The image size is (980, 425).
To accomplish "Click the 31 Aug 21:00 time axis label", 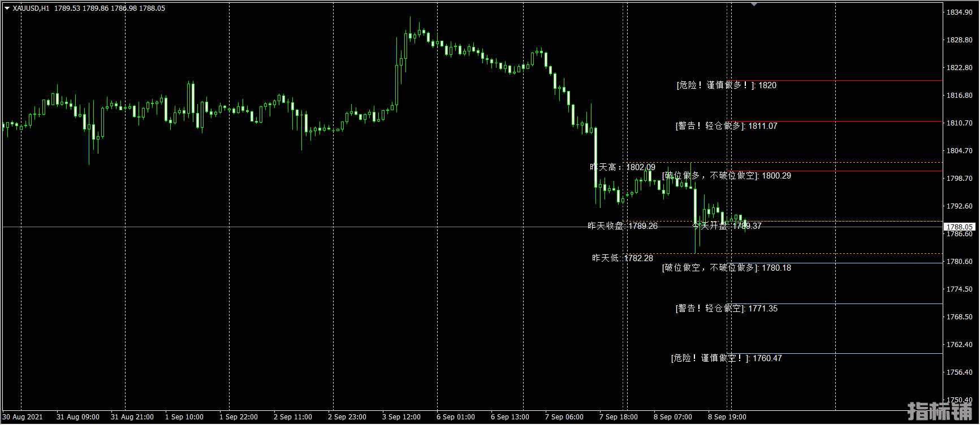I will tap(132, 417).
